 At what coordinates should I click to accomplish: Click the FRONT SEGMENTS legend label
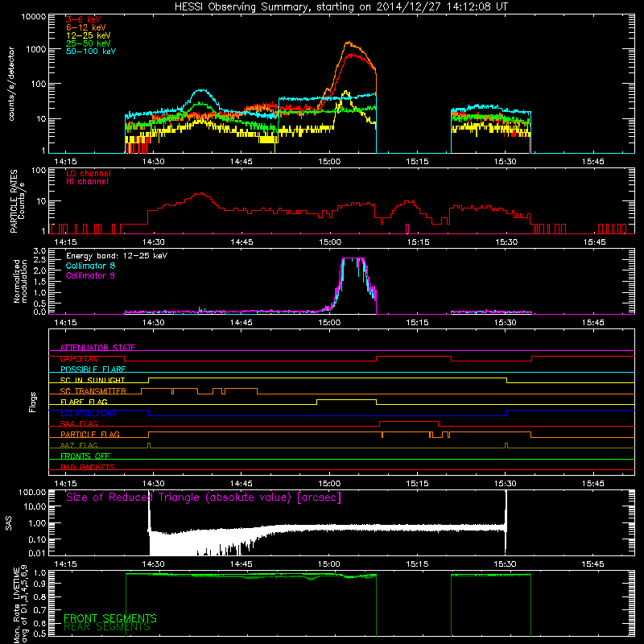[110, 618]
